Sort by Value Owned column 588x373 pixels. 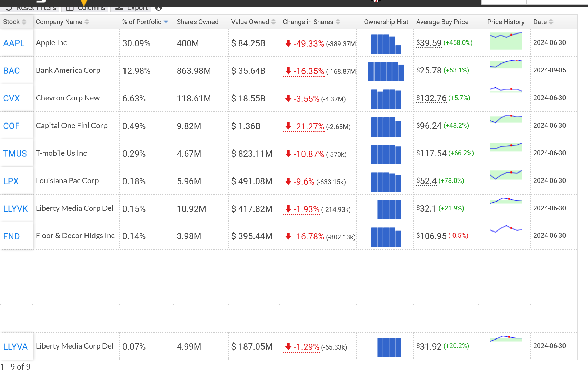click(253, 22)
